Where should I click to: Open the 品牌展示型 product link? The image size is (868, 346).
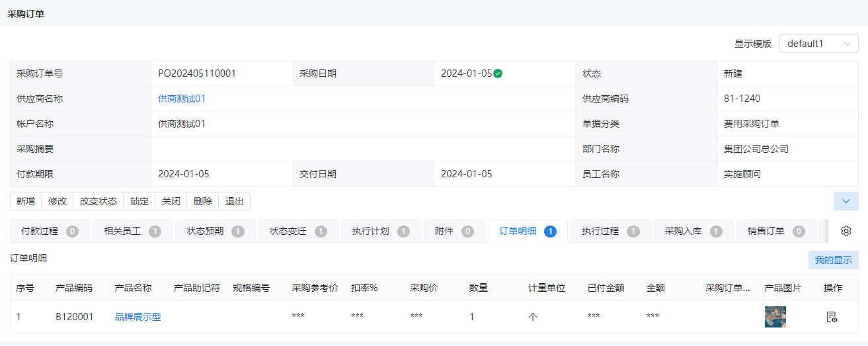(x=138, y=317)
